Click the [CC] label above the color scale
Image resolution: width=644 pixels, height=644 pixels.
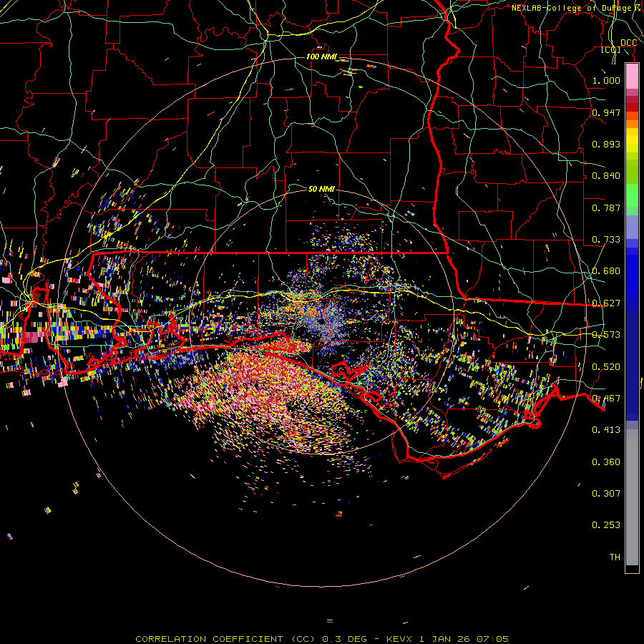pos(611,50)
